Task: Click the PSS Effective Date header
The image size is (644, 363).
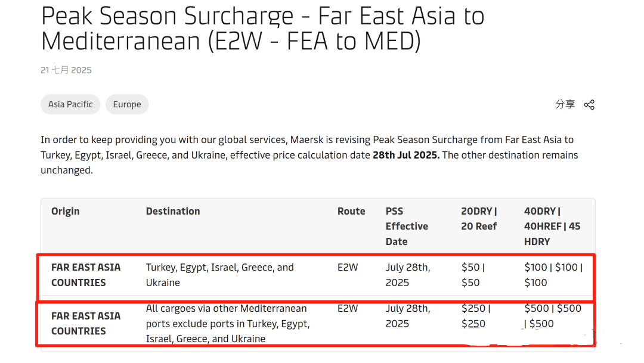Action: 407,227
